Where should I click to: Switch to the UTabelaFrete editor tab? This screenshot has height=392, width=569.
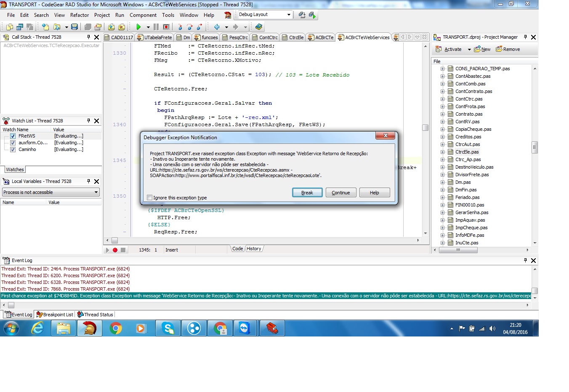tap(154, 37)
